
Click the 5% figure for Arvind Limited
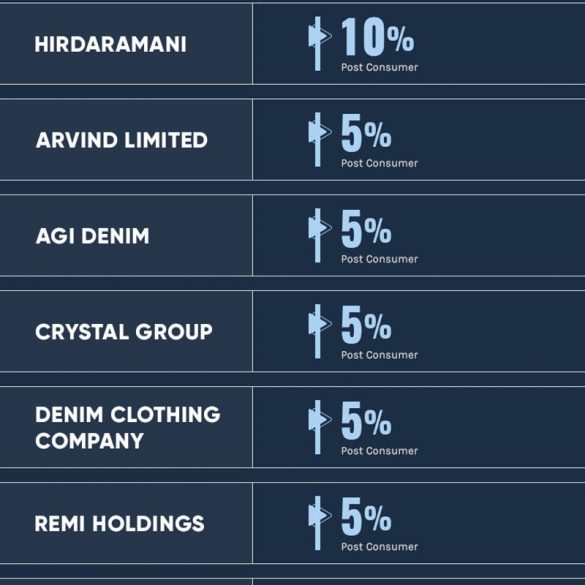pos(366,132)
